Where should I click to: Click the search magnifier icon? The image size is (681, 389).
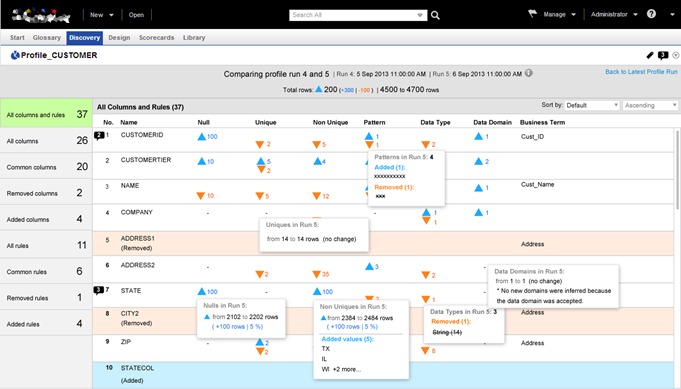(435, 15)
